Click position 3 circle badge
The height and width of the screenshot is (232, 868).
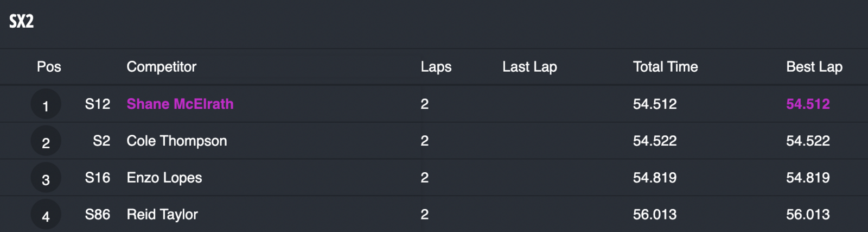point(46,179)
